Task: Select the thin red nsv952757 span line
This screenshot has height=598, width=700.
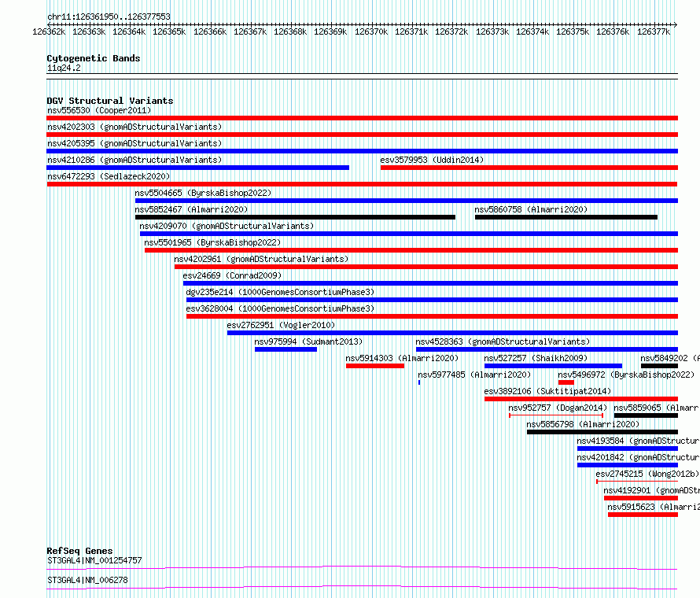Action: (x=556, y=415)
